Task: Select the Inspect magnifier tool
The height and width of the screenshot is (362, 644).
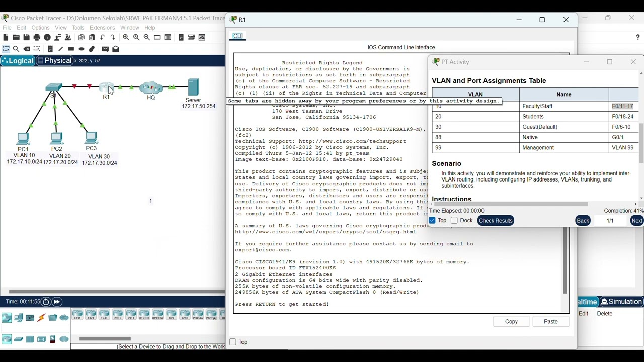Action: coord(16,49)
